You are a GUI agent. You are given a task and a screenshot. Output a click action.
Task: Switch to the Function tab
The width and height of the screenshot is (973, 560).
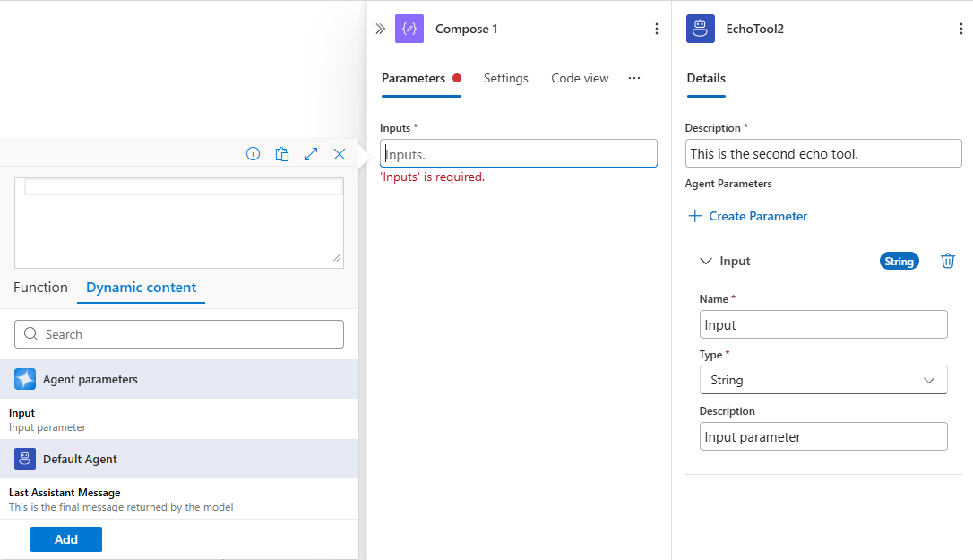tap(40, 287)
